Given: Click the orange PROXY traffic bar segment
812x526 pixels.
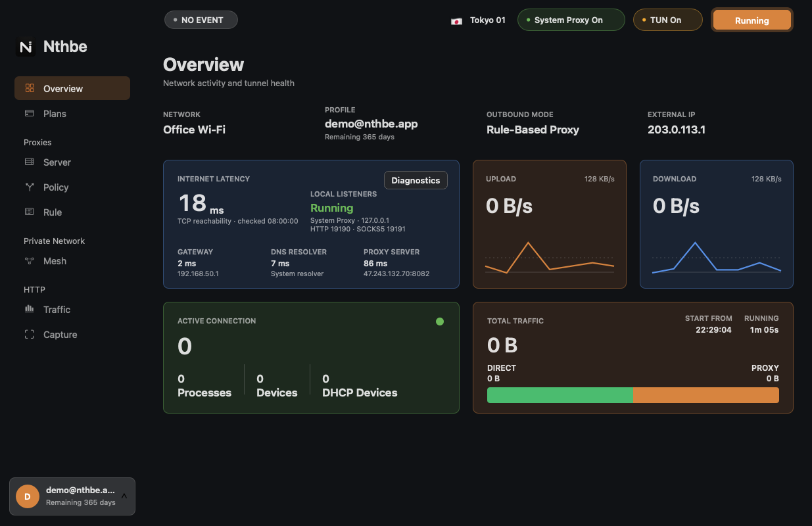Looking at the screenshot, I should (x=706, y=395).
